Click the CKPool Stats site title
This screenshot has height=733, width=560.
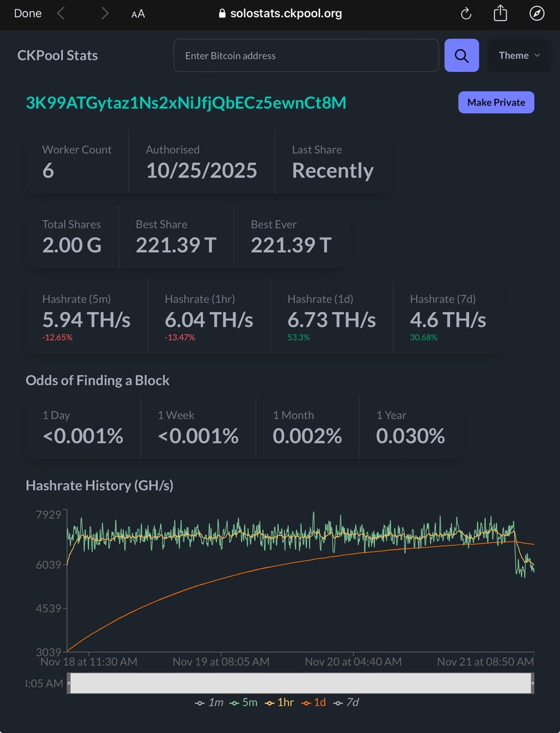[57, 56]
